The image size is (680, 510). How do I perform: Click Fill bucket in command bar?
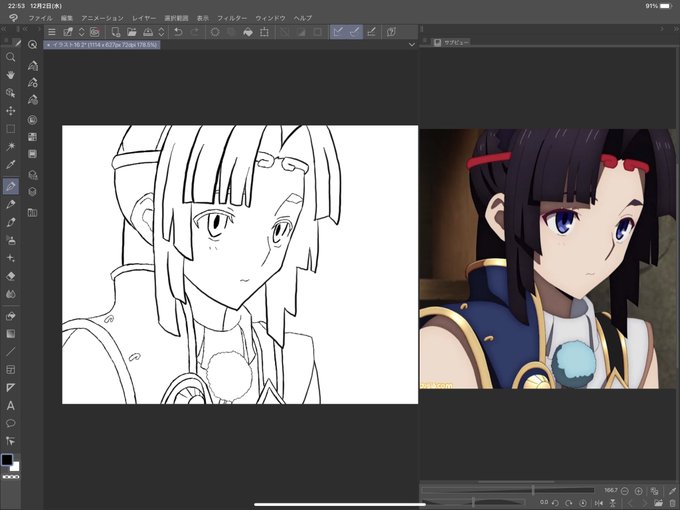coord(248,32)
